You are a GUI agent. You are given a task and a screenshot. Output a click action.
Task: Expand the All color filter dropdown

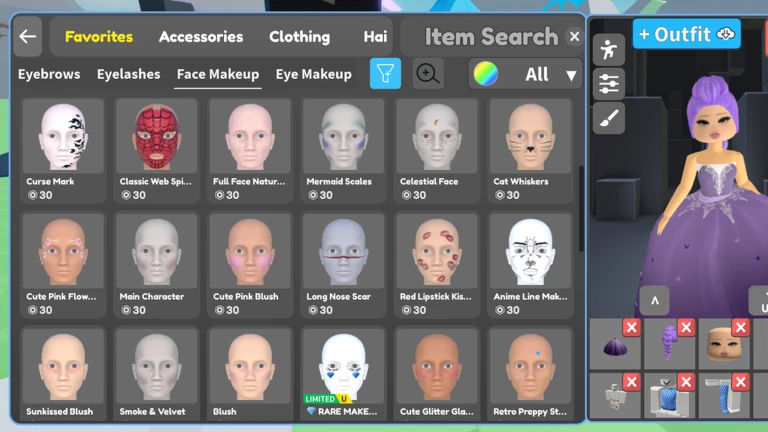pos(571,75)
